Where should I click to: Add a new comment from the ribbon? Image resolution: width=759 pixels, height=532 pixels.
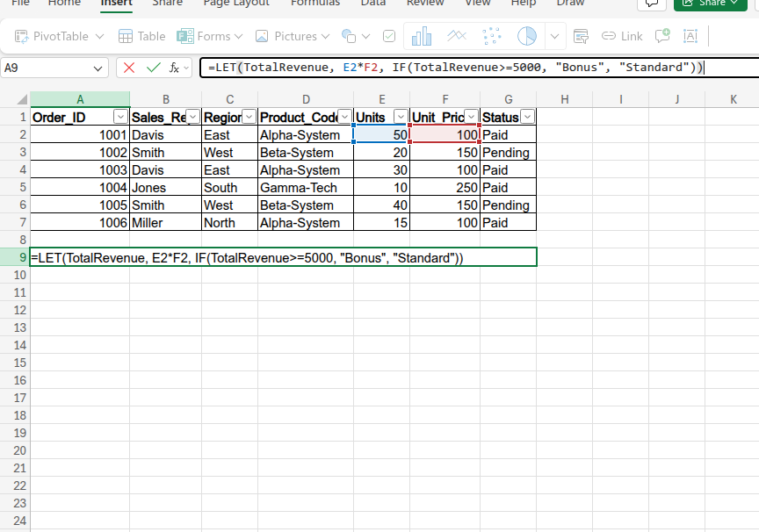pos(662,36)
